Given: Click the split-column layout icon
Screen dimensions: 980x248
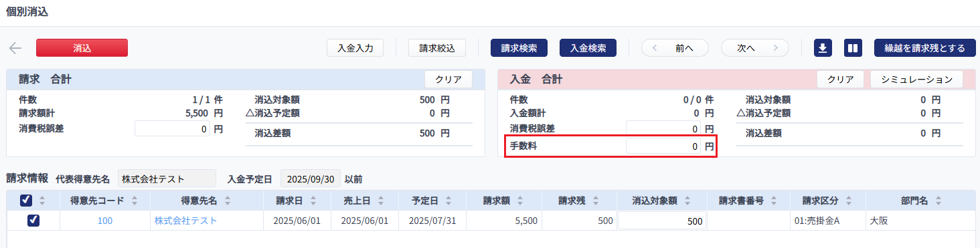Looking at the screenshot, I should [x=852, y=47].
